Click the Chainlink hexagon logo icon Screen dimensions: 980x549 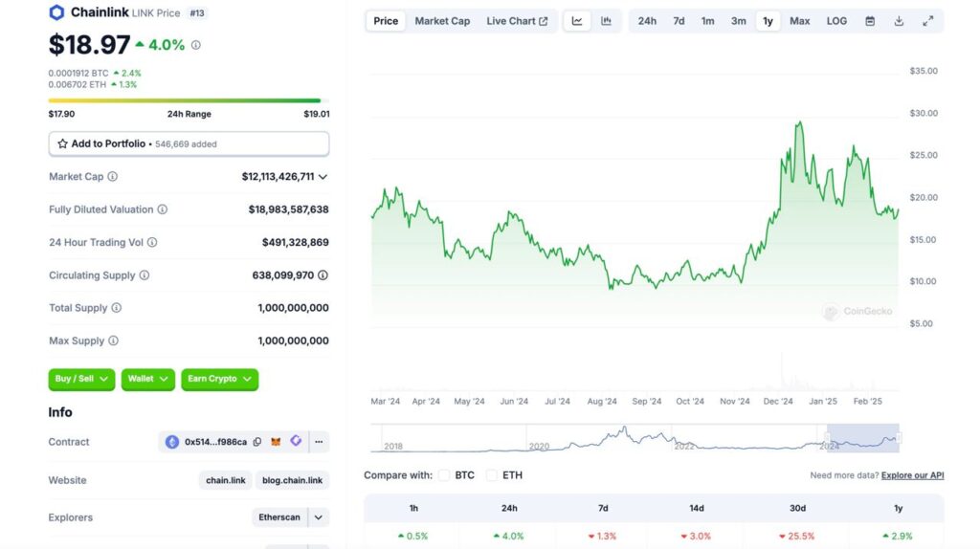coord(56,12)
